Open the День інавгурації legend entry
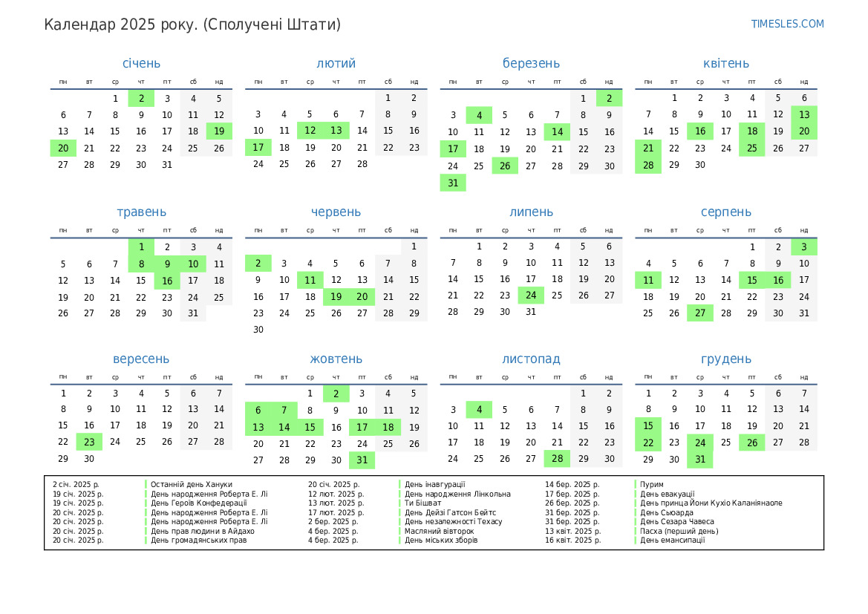Viewport: 868px width, 614px height. point(434,485)
